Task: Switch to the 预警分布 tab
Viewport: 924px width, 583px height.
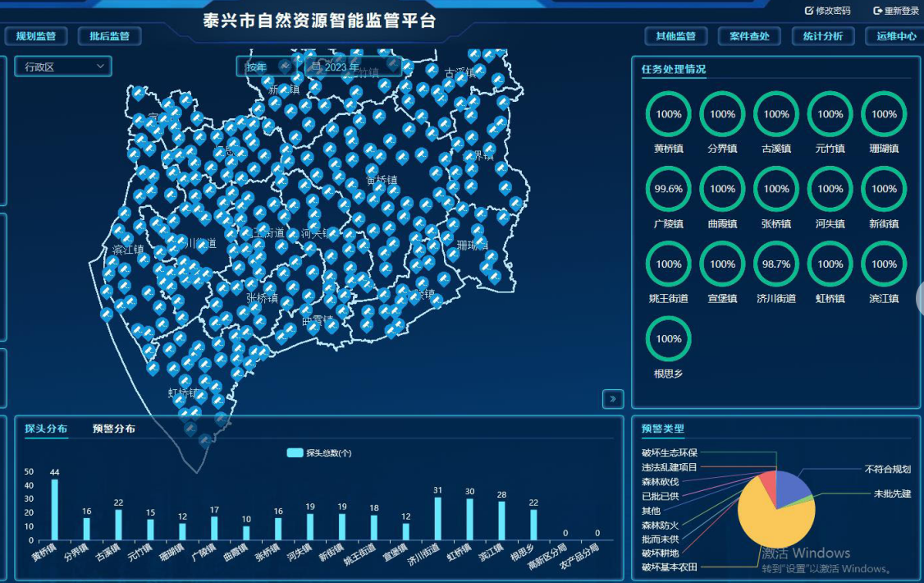Action: pyautogui.click(x=114, y=429)
